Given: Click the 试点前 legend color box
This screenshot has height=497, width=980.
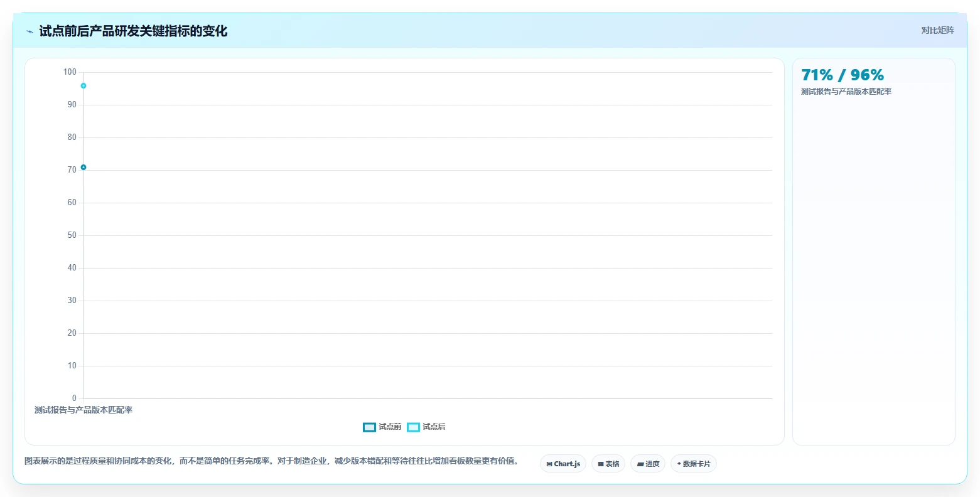Looking at the screenshot, I should (369, 427).
